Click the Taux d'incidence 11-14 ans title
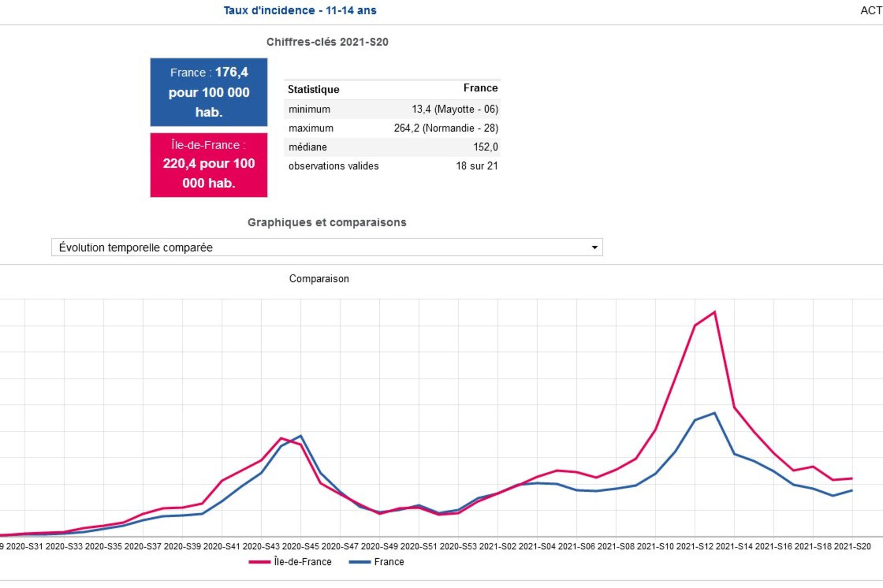The height and width of the screenshot is (588, 883). pos(300,10)
